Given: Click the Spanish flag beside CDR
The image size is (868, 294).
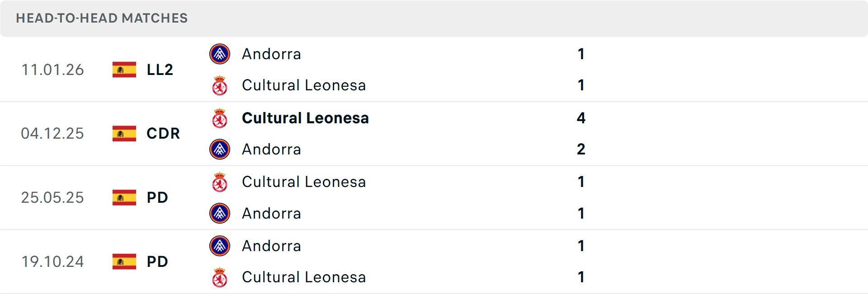Looking at the screenshot, I should point(124,134).
